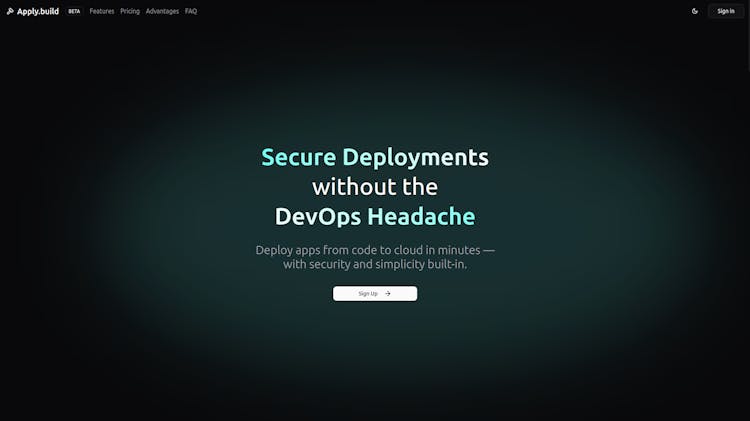
Task: Open the Pricing nav link
Action: [x=130, y=11]
